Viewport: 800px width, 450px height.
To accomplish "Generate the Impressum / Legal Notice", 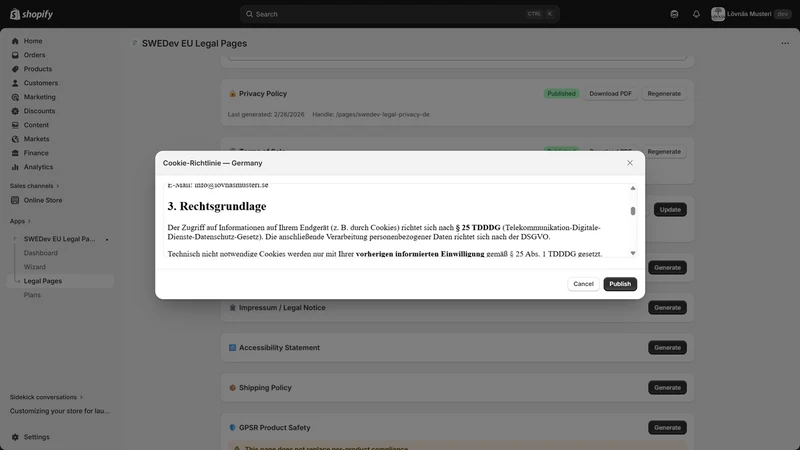I will click(667, 308).
